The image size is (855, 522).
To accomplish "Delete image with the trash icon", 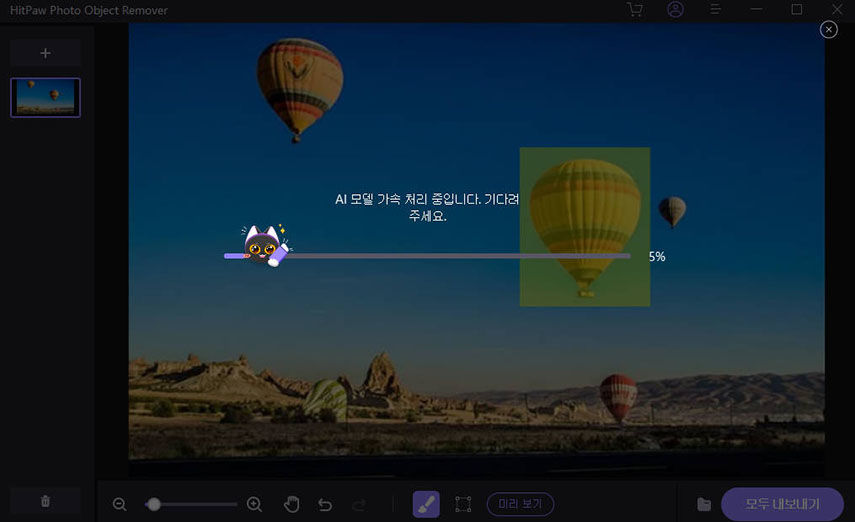I will point(45,500).
